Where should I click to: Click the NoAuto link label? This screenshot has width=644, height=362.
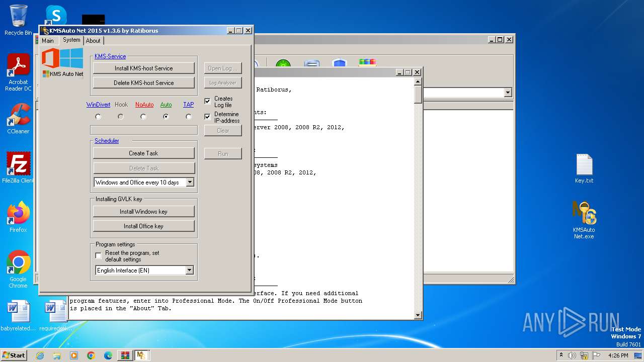click(x=144, y=105)
